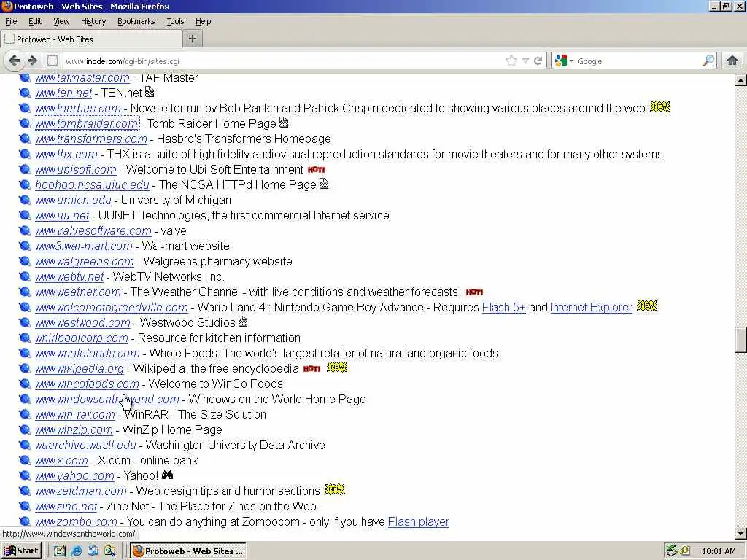Image resolution: width=747 pixels, height=560 pixels.
Task: Click the system tray clock 10:01 AM
Action: tap(719, 551)
